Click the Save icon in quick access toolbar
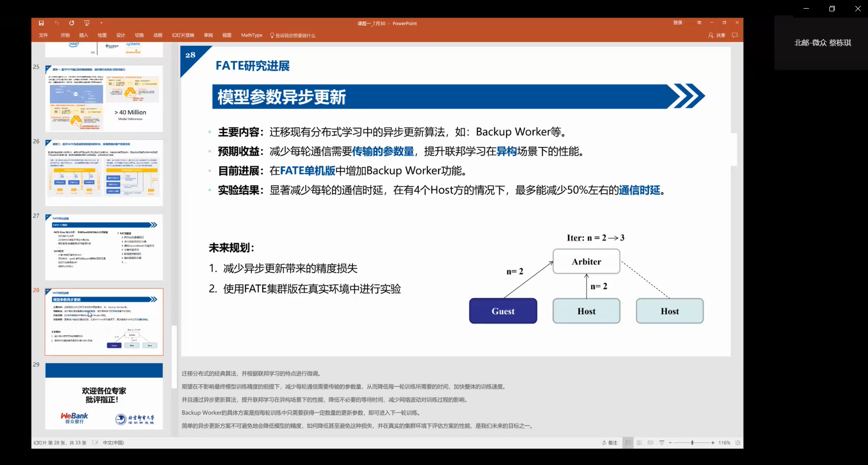The height and width of the screenshot is (465, 868). pos(41,23)
